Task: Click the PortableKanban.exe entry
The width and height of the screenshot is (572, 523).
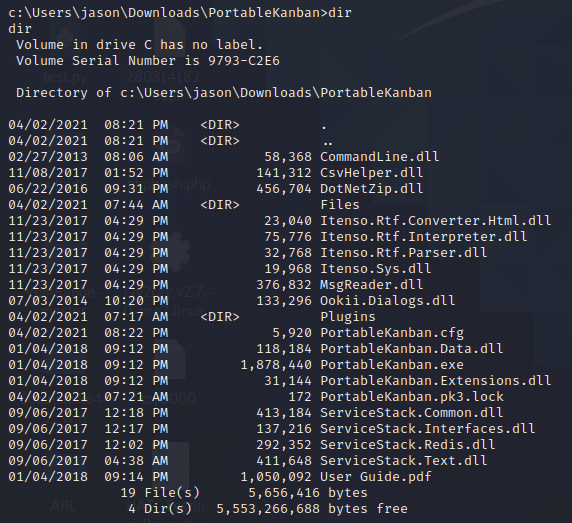Action: click(x=392, y=365)
